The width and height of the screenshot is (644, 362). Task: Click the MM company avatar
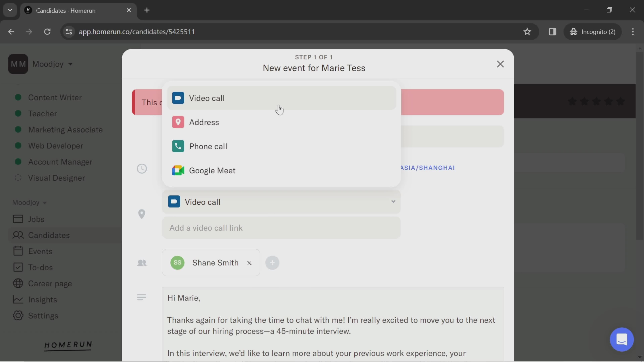coord(18,64)
